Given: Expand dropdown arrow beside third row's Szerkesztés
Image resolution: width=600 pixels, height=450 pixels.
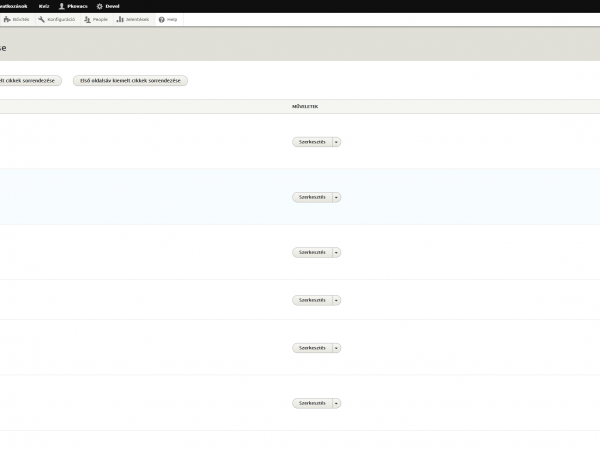Looking at the screenshot, I should coord(337,252).
